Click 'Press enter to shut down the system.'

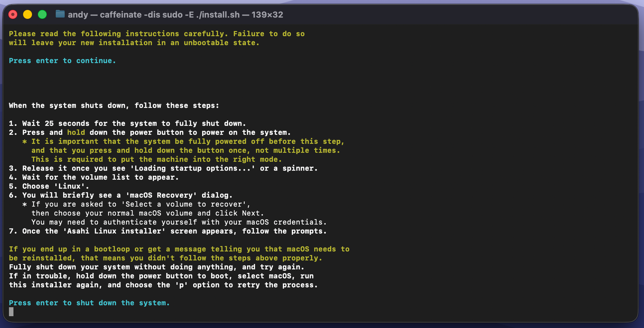(89, 303)
